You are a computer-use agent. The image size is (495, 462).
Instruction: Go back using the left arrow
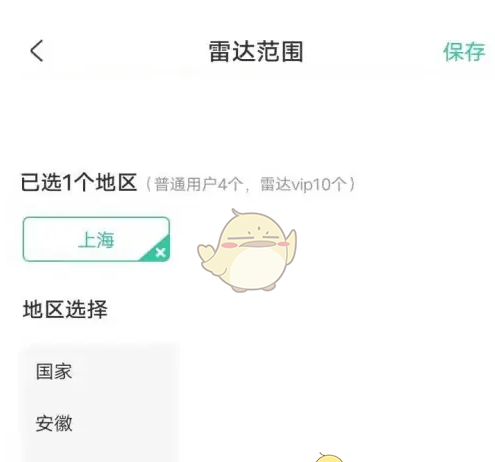point(37,51)
